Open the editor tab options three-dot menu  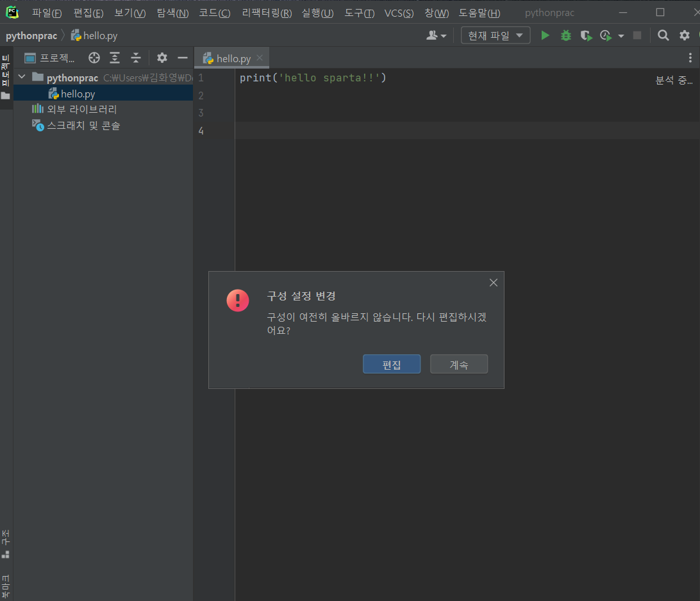tap(690, 58)
